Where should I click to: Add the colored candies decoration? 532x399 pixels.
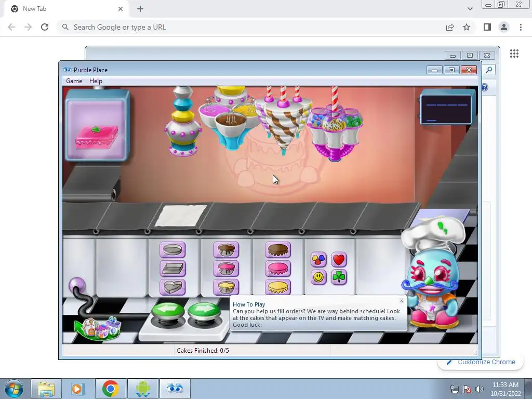click(x=318, y=260)
